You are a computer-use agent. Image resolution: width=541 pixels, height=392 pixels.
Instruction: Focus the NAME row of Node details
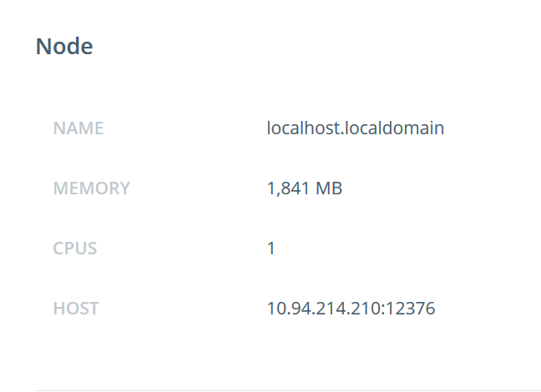288,128
